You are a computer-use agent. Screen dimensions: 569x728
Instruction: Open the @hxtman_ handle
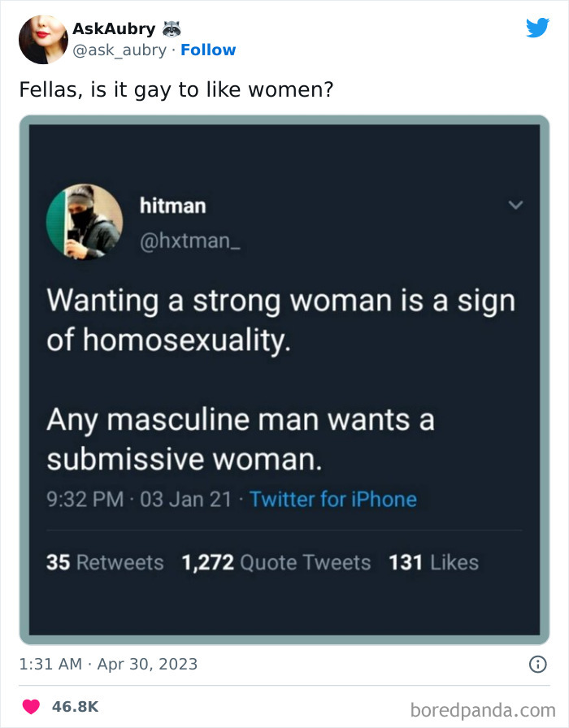[x=190, y=241]
